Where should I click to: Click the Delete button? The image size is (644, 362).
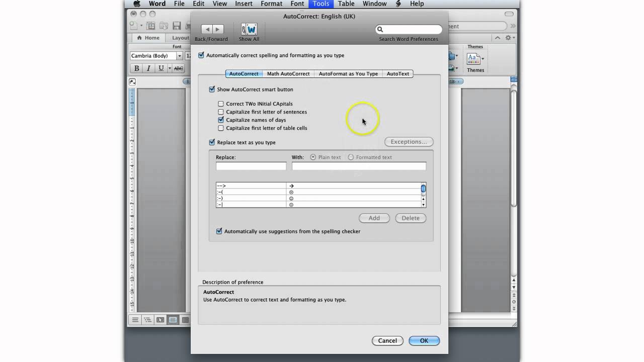pyautogui.click(x=411, y=218)
